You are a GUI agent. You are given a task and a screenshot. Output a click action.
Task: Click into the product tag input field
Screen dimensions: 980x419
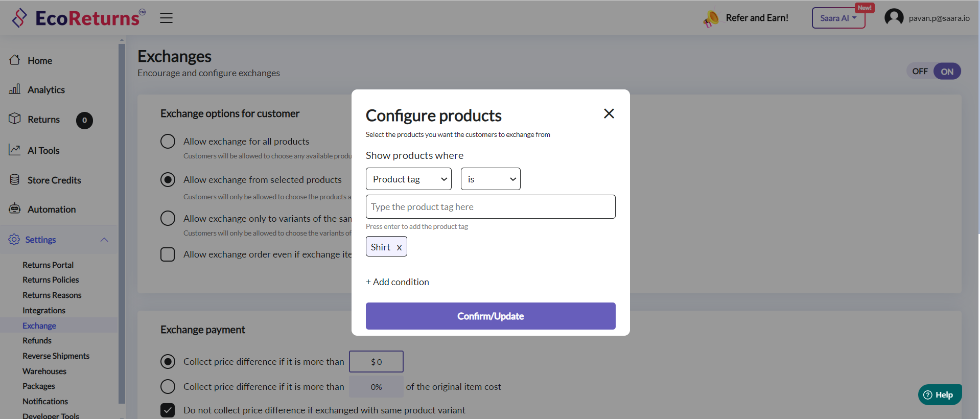tap(490, 207)
